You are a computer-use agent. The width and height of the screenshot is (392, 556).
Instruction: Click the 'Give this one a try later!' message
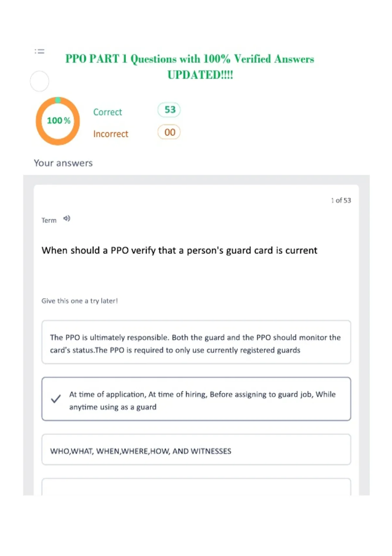(x=79, y=301)
